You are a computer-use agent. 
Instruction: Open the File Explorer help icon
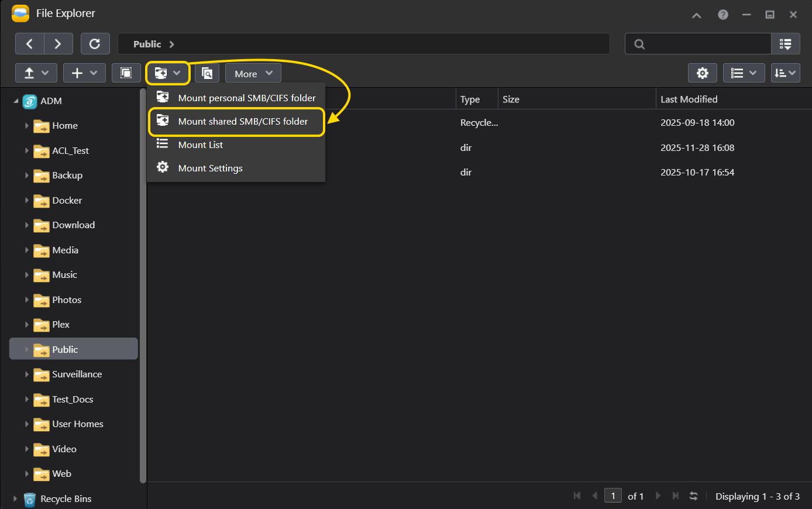point(723,15)
